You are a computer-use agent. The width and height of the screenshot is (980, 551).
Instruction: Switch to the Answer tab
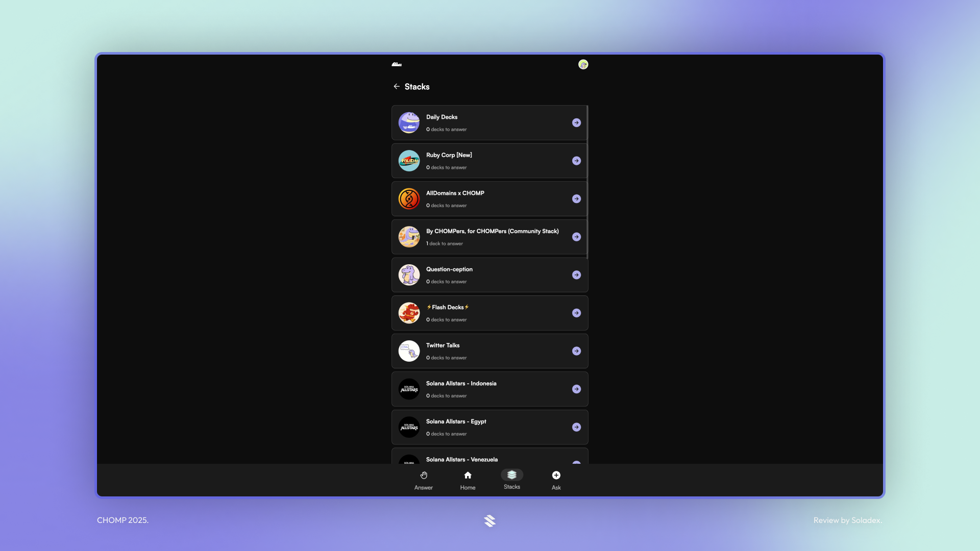click(x=424, y=481)
